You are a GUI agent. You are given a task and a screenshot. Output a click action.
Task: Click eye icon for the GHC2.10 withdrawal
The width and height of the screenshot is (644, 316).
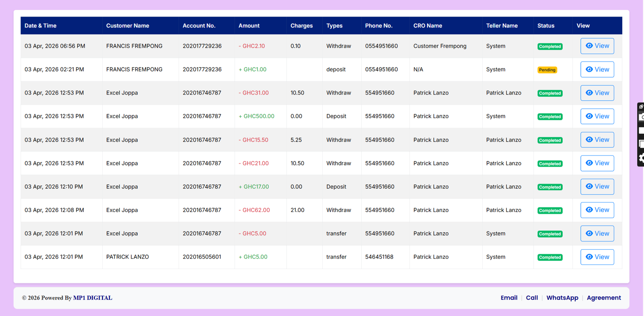coord(589,46)
